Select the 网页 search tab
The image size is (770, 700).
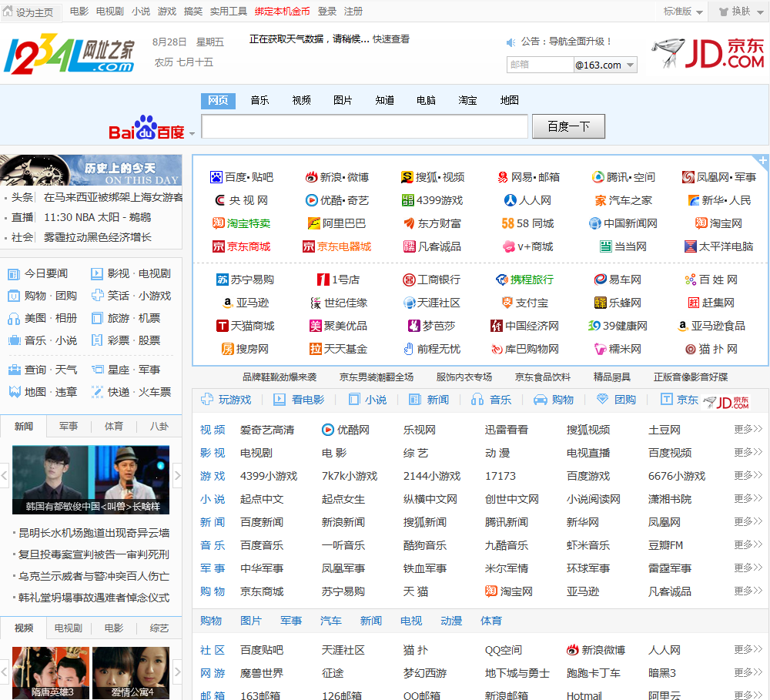pos(218,101)
